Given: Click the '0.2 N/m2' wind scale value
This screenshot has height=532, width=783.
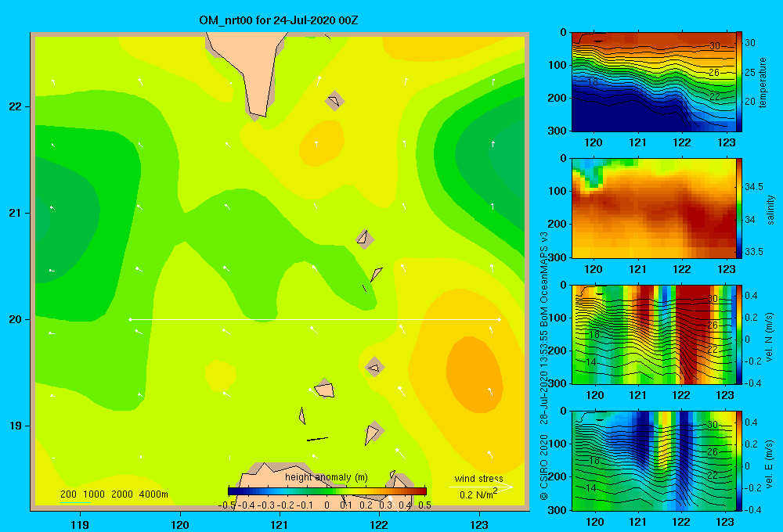Looking at the screenshot, I should pyautogui.click(x=478, y=494).
